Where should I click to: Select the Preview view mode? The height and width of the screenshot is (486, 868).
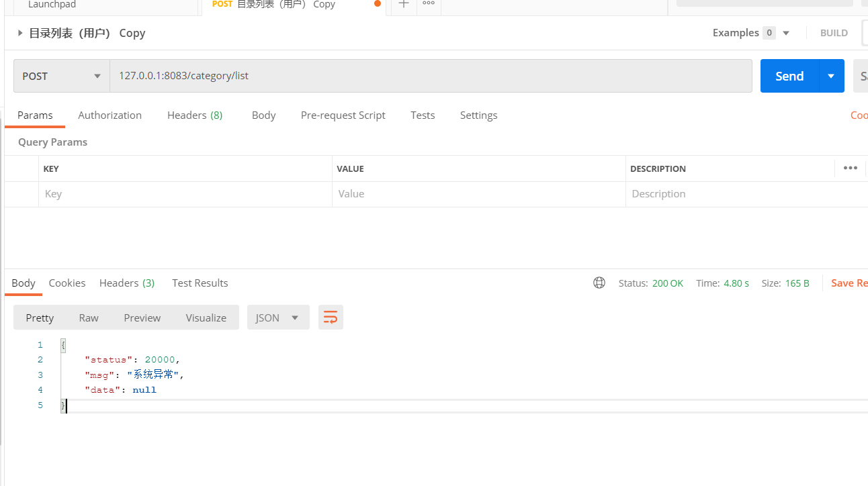(142, 318)
